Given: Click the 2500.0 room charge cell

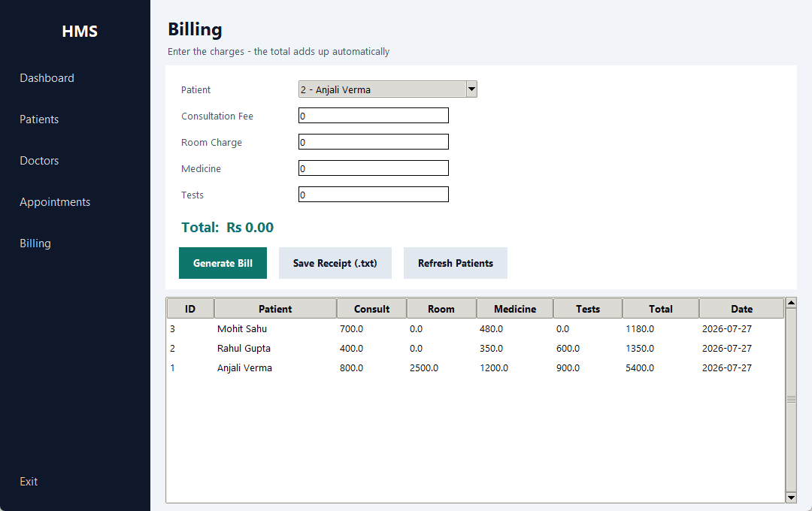Looking at the screenshot, I should coord(423,368).
